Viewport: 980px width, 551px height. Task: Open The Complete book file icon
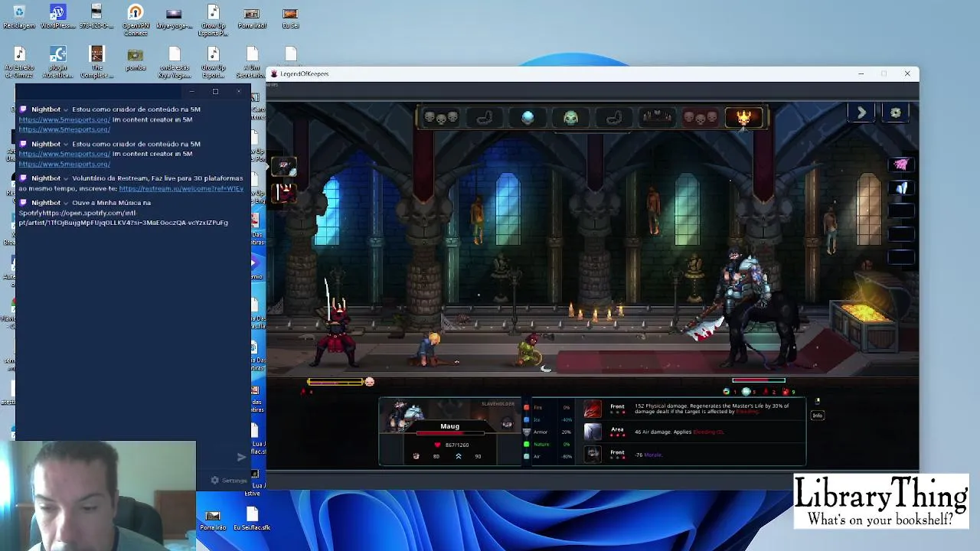point(96,63)
